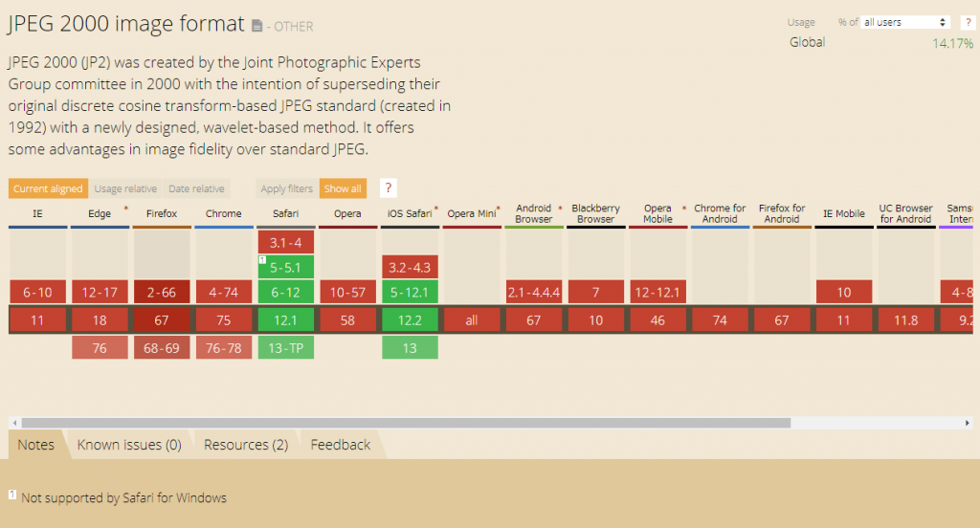Click the Safari column header

[x=285, y=213]
